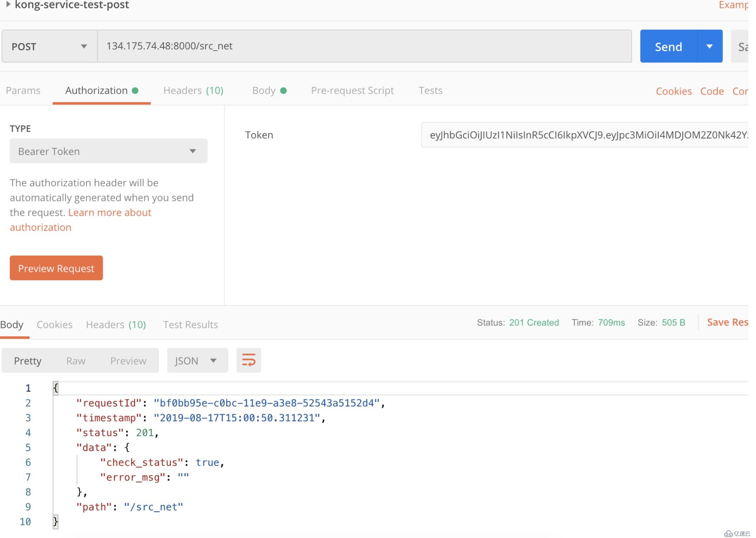Screen dimensions: 756x538
Task: Click the Token input field
Action: point(584,135)
